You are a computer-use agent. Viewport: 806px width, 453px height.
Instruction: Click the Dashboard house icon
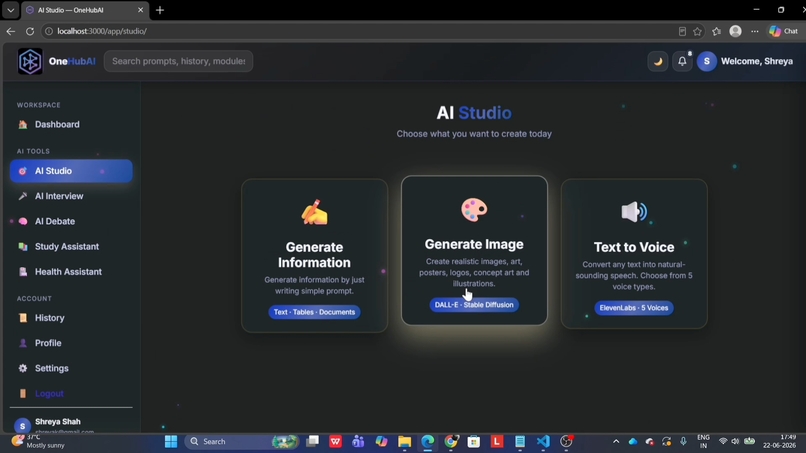pyautogui.click(x=23, y=124)
